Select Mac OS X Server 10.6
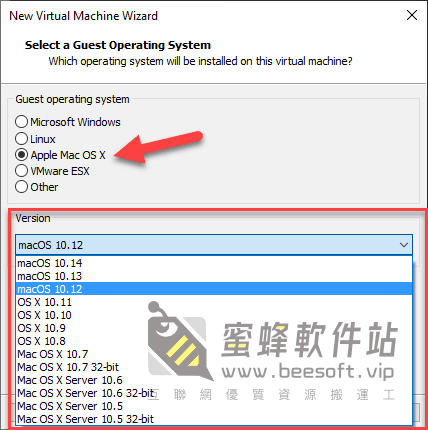 click(214, 380)
